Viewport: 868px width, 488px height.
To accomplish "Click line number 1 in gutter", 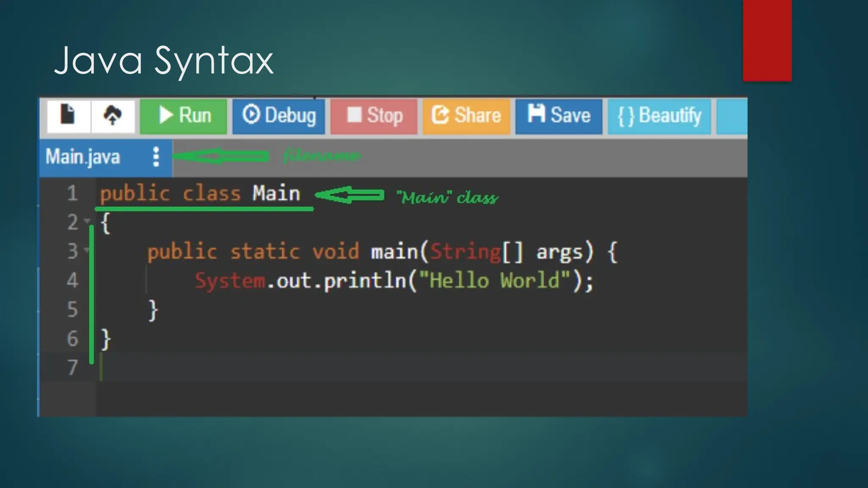I will (x=72, y=193).
